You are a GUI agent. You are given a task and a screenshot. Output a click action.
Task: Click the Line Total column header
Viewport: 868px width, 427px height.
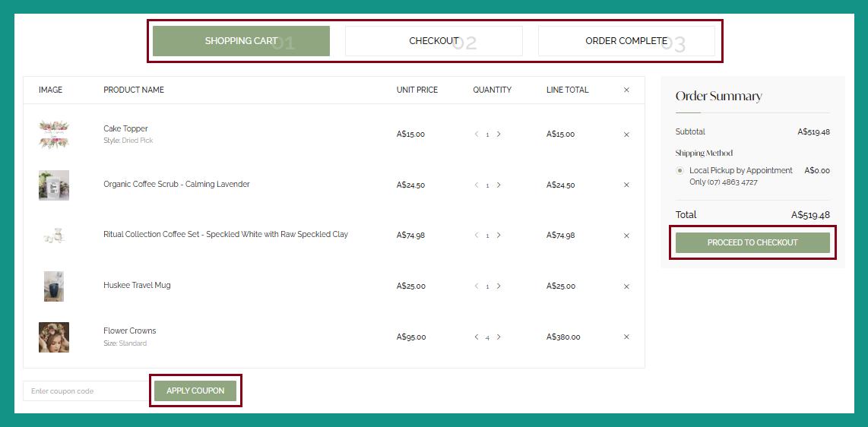(x=568, y=90)
